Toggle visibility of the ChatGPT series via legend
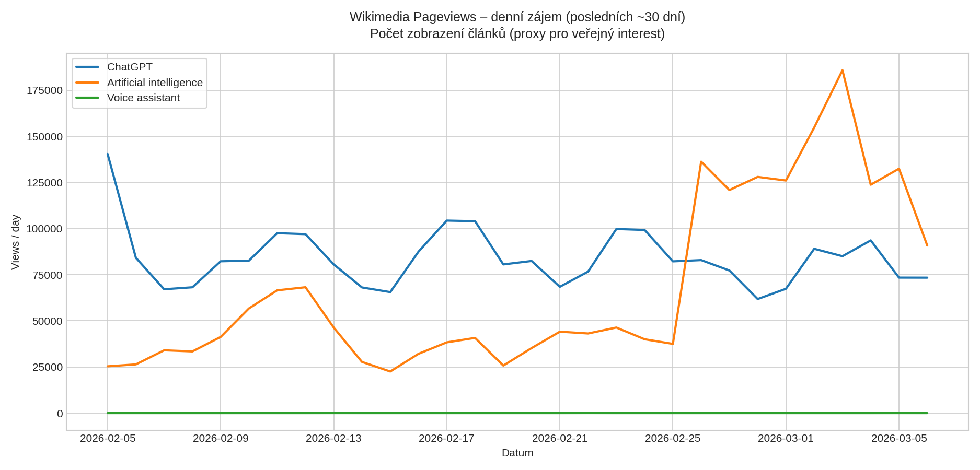The height and width of the screenshot is (470, 980). (x=130, y=67)
